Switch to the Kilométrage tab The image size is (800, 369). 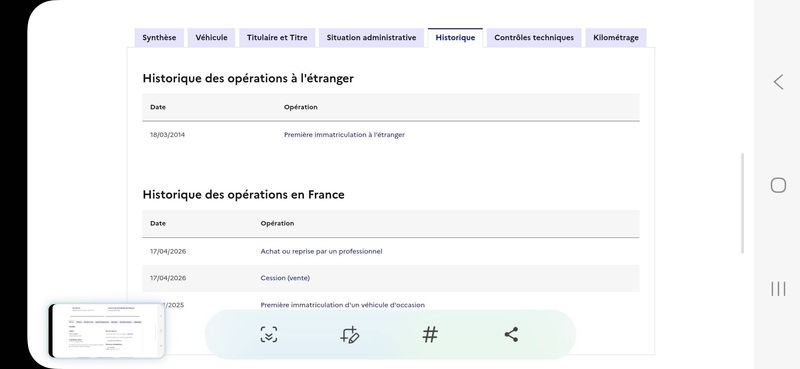(x=616, y=38)
